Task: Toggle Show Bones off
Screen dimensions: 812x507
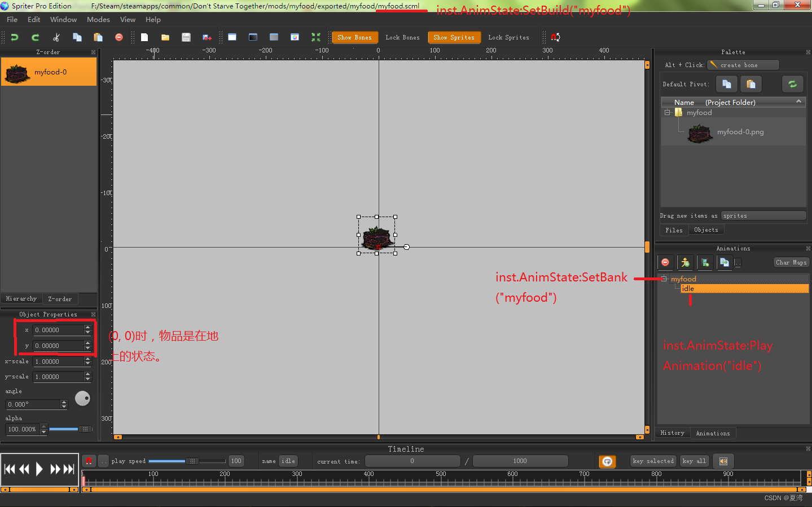Action: [x=354, y=37]
